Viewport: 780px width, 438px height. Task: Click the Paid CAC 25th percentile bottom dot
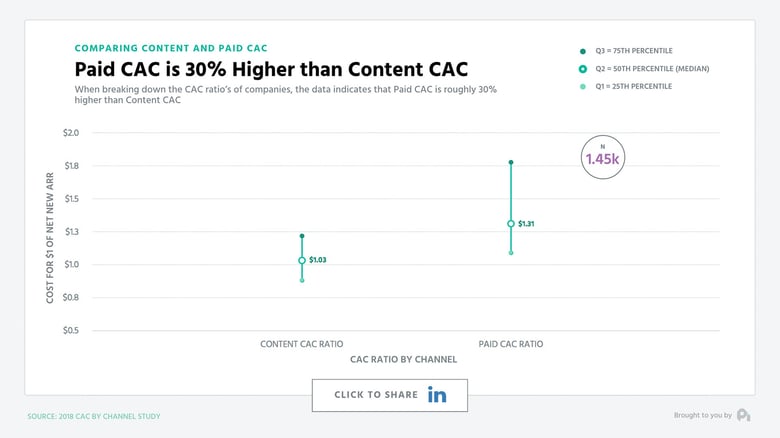[511, 253]
